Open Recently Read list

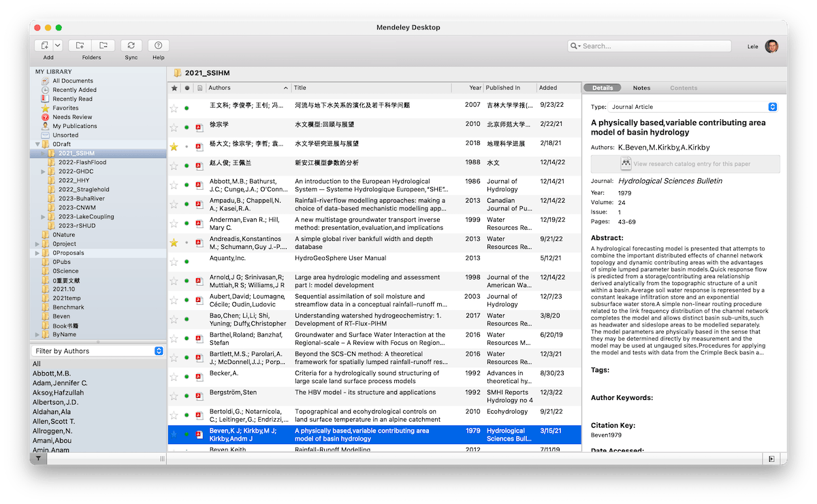(72, 99)
